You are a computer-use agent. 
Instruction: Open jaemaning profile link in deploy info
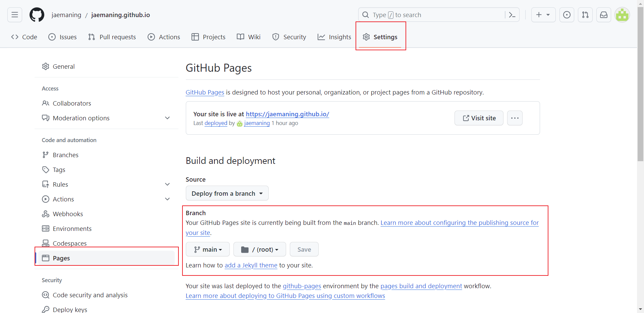(x=257, y=123)
